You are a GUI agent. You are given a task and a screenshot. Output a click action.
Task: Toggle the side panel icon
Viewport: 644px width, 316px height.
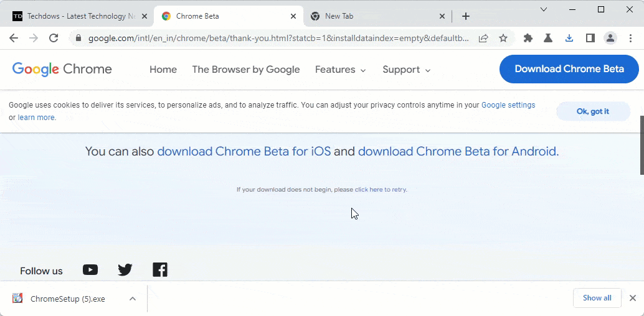click(x=590, y=38)
